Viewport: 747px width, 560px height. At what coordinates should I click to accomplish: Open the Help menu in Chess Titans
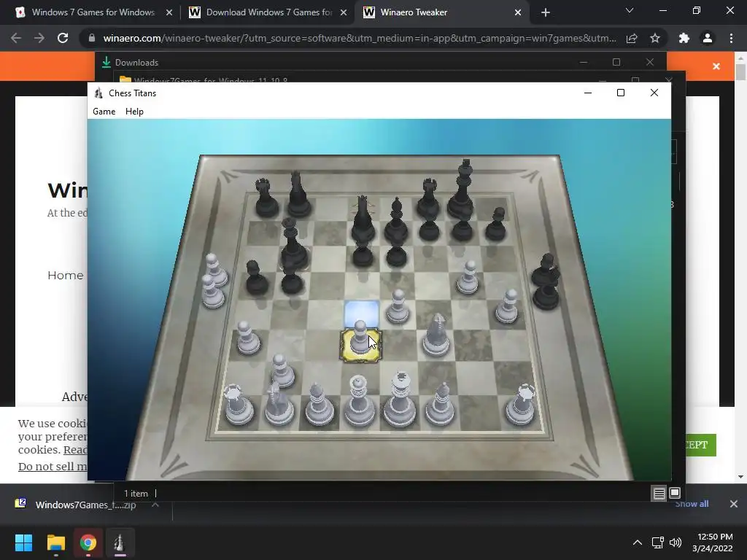pyautogui.click(x=134, y=112)
